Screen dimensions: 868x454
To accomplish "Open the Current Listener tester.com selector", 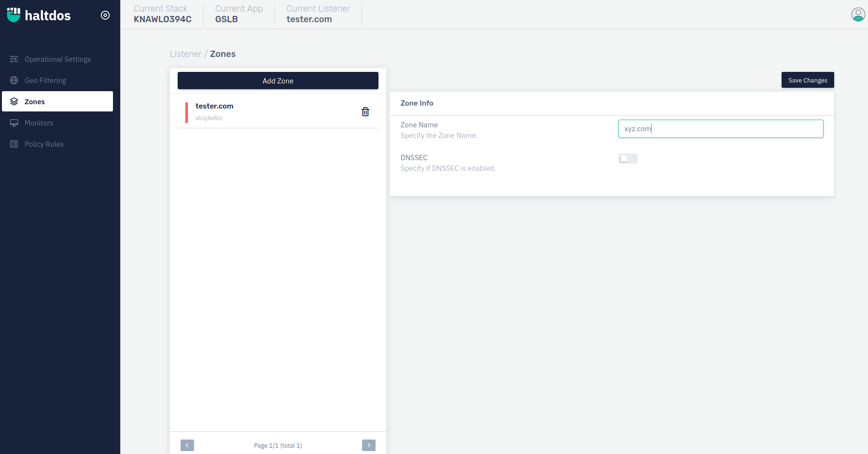I will pyautogui.click(x=318, y=14).
